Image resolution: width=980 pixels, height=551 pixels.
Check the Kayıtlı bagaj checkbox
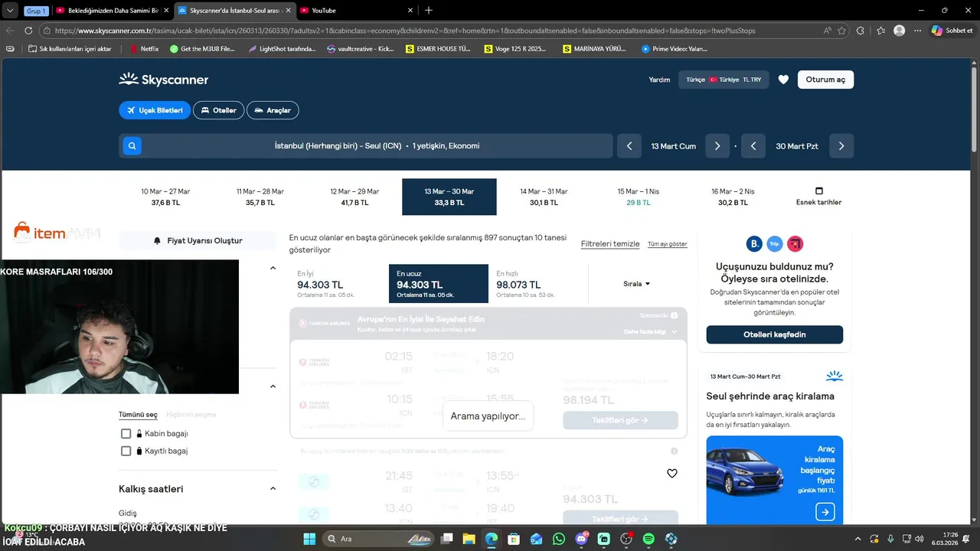[x=126, y=451]
